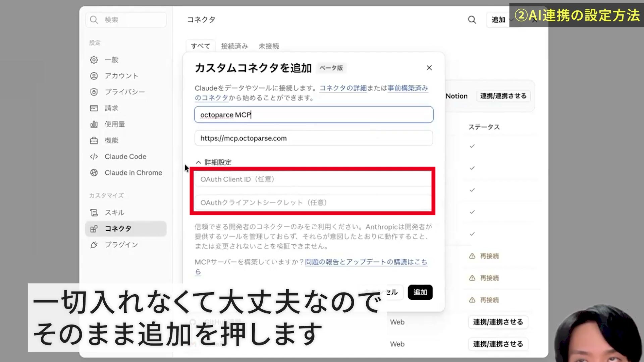Click the gear icon beside 一般
Screen dimensions: 644x362
click(94, 60)
